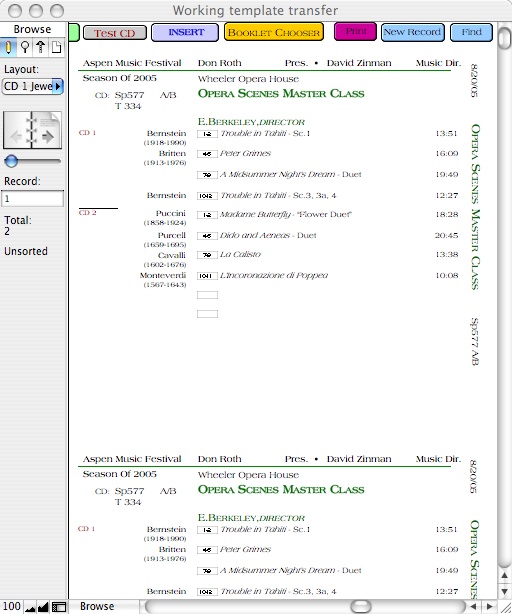
Task: Click the duration 10:08
Action: click(447, 276)
